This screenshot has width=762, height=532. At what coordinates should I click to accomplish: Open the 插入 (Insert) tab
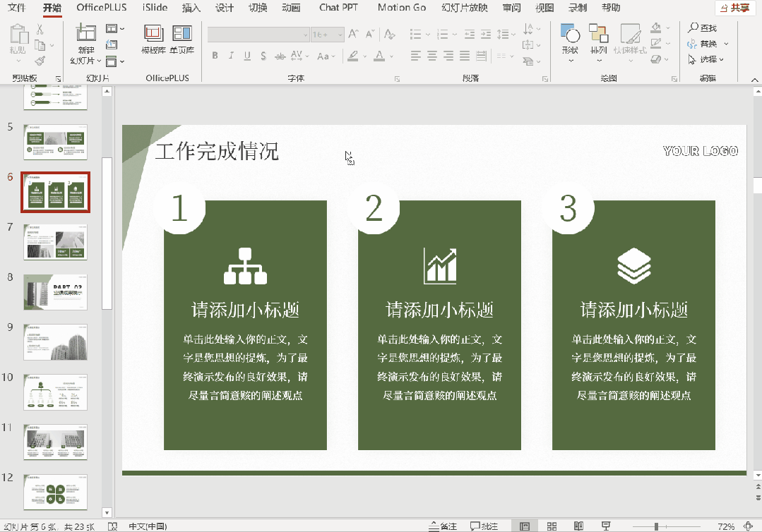coord(191,8)
